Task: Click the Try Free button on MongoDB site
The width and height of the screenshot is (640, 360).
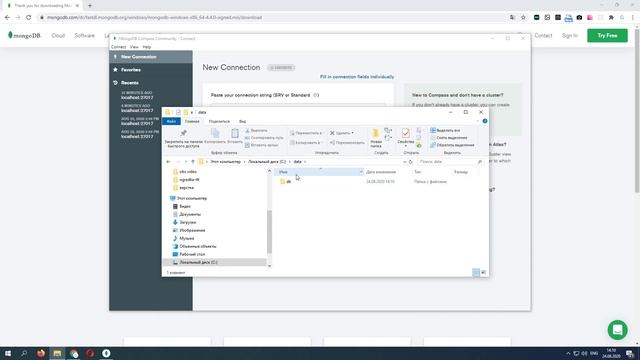Action: (x=607, y=36)
